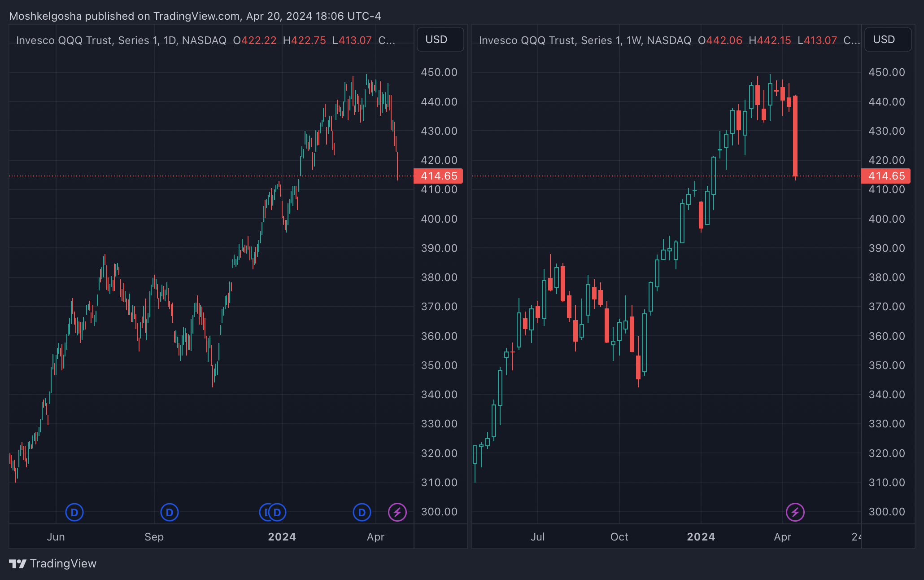This screenshot has width=924, height=580.
Task: Click the O442.06 open value on weekly chart
Action: coord(720,40)
